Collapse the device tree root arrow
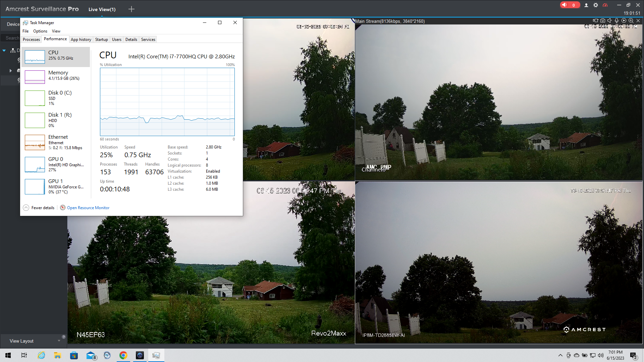644x362 pixels. [4, 51]
